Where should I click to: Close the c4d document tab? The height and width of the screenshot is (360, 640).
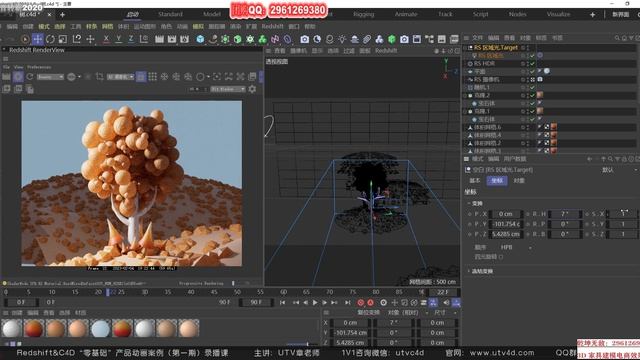(49, 15)
